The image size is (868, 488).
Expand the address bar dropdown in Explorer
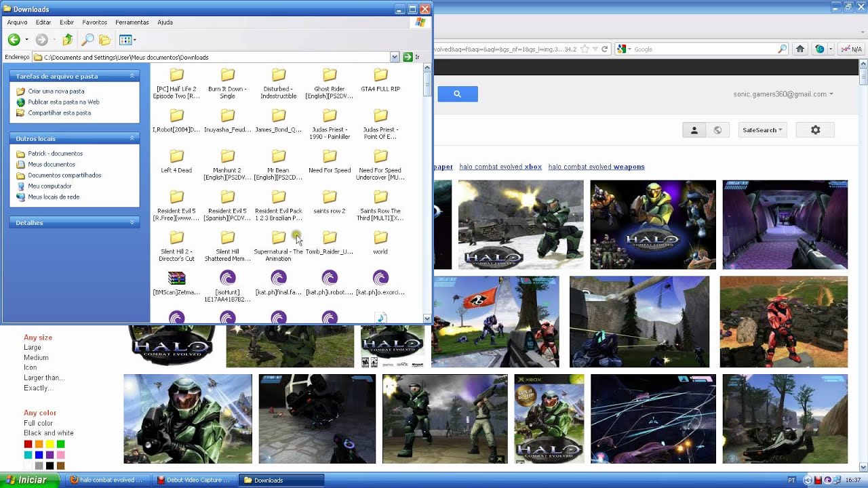[x=394, y=58]
